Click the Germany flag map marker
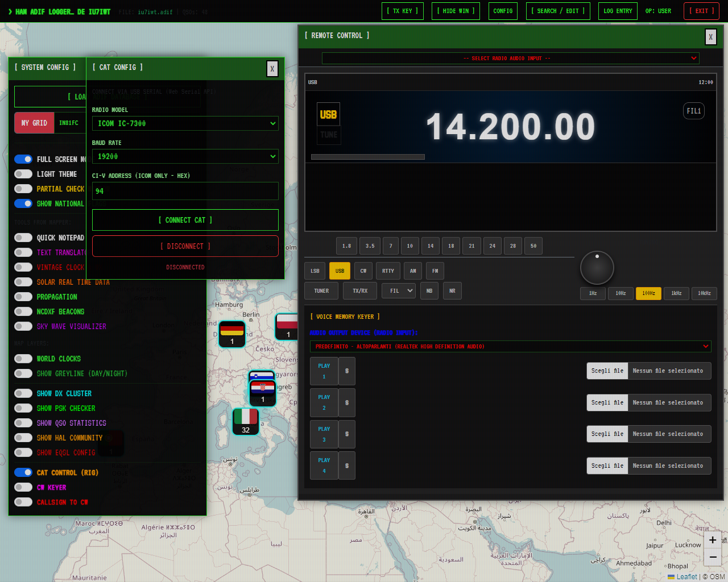This screenshot has height=582, width=728. 232,334
